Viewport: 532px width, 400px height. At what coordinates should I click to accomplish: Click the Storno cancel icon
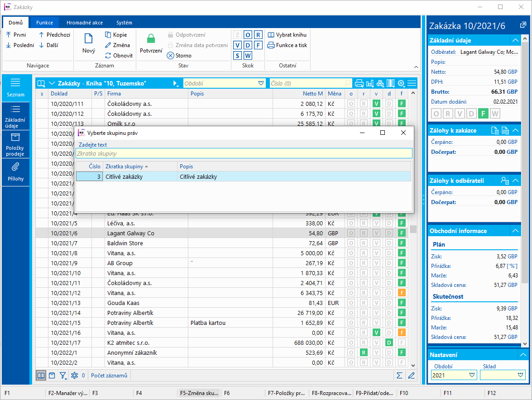[171, 56]
